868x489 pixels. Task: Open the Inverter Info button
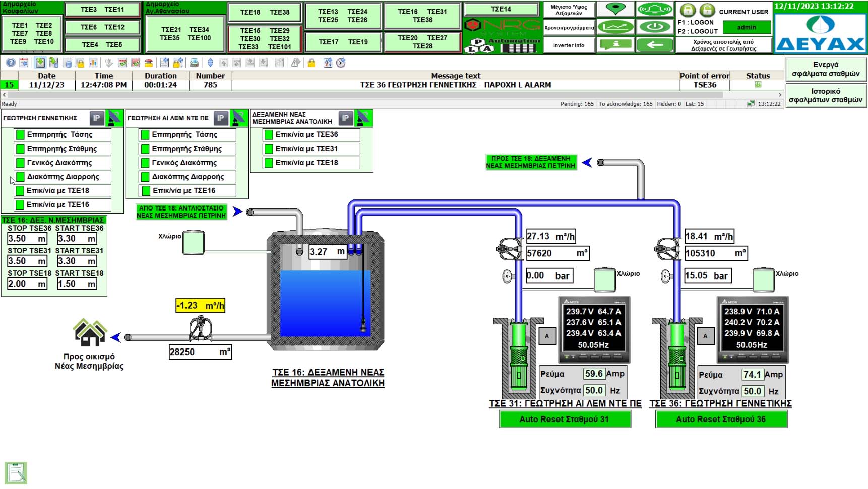[x=569, y=45]
